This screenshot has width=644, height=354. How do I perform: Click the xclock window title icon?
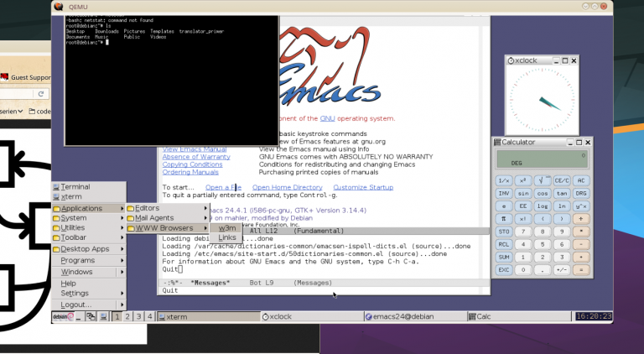coord(511,60)
